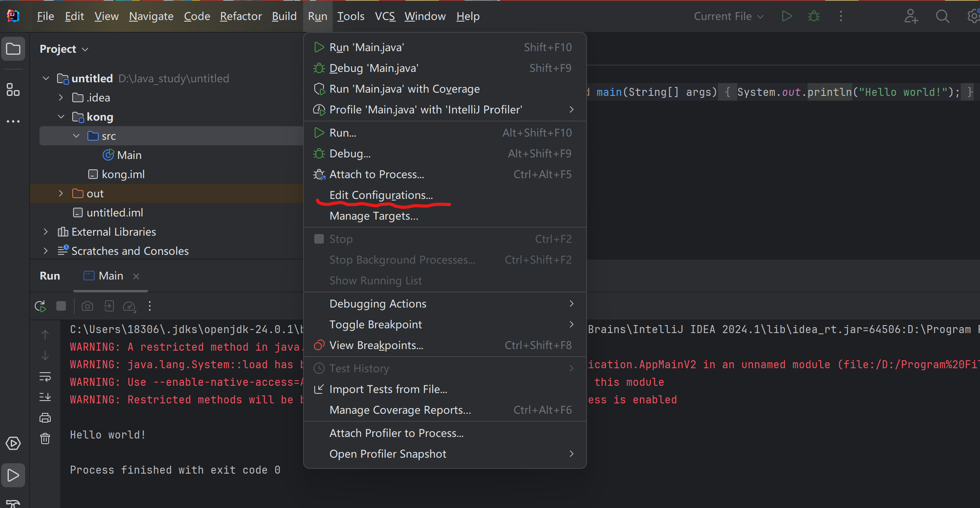Click the Down the stack trace arrow
Screen dimensions: 980x508
45,355
